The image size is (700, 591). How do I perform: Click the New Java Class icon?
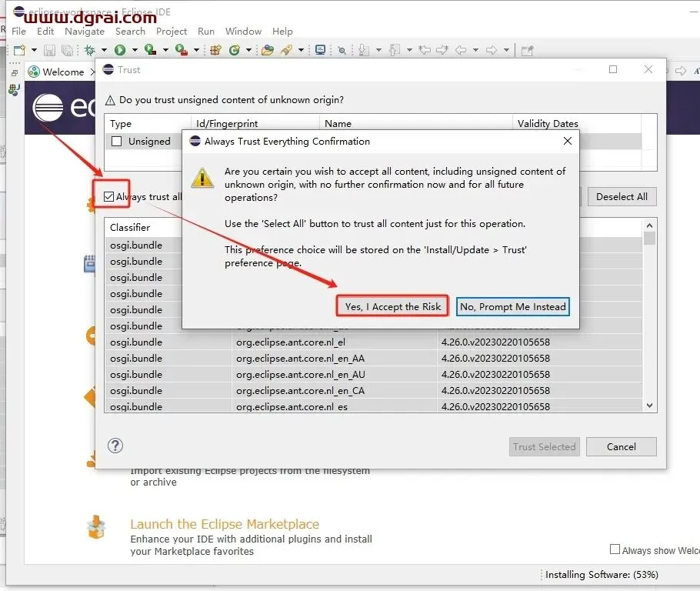pyautogui.click(x=235, y=50)
